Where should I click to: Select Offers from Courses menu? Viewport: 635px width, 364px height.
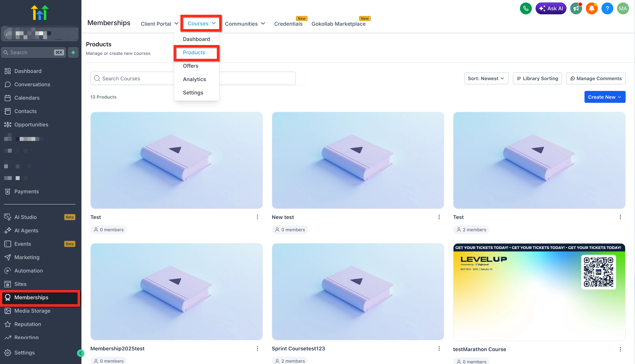tap(190, 66)
